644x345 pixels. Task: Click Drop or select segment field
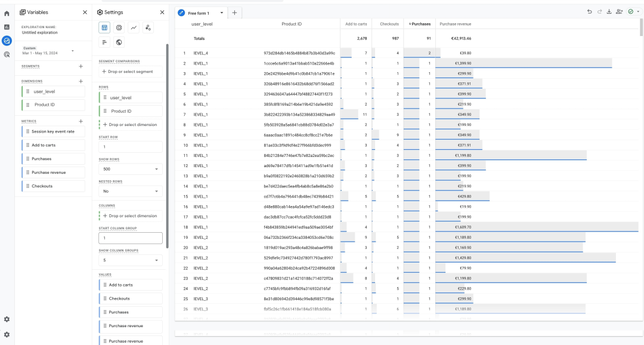tap(130, 72)
